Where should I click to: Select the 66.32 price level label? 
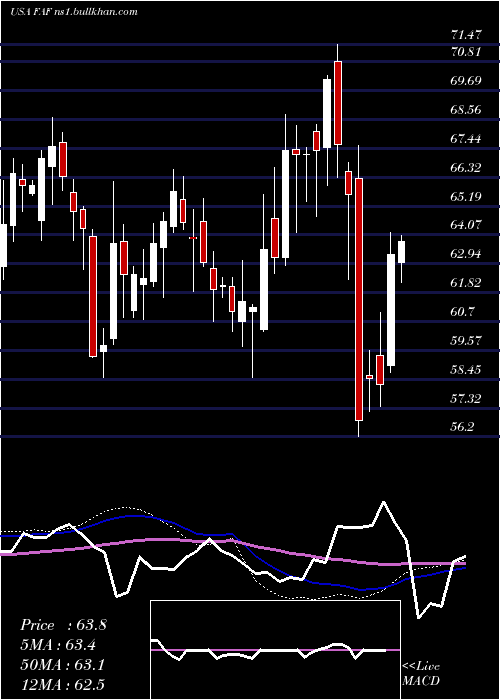[467, 168]
